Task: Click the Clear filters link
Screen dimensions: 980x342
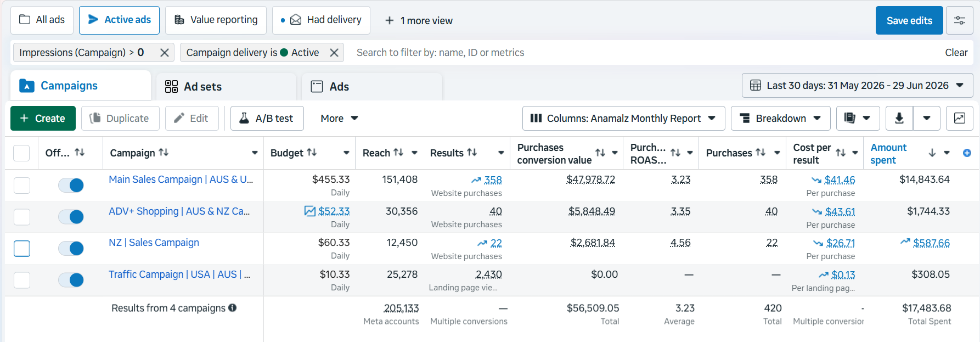Action: [956, 53]
